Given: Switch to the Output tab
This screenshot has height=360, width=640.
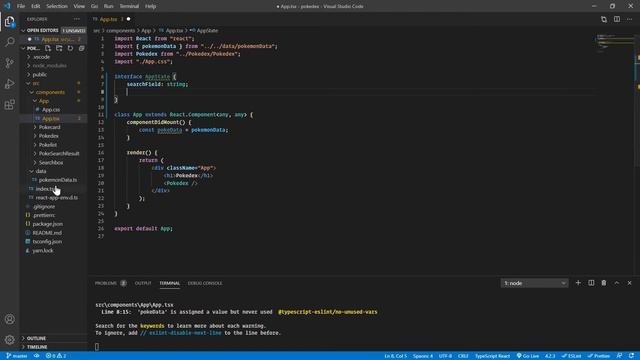Looking at the screenshot, I should (x=143, y=283).
